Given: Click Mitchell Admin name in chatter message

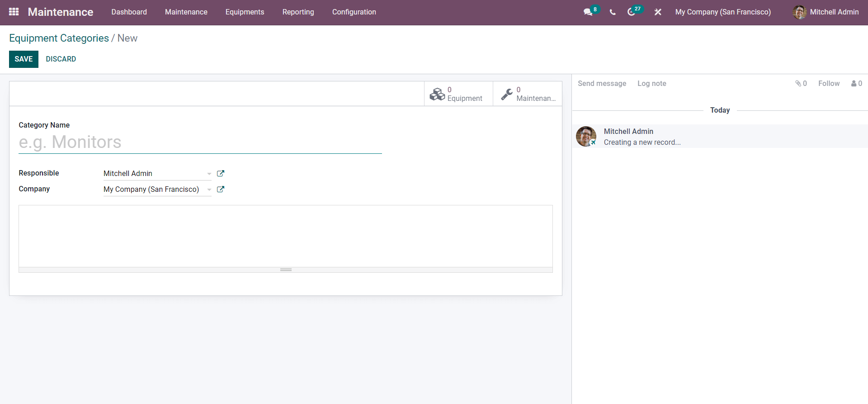Looking at the screenshot, I should 628,131.
